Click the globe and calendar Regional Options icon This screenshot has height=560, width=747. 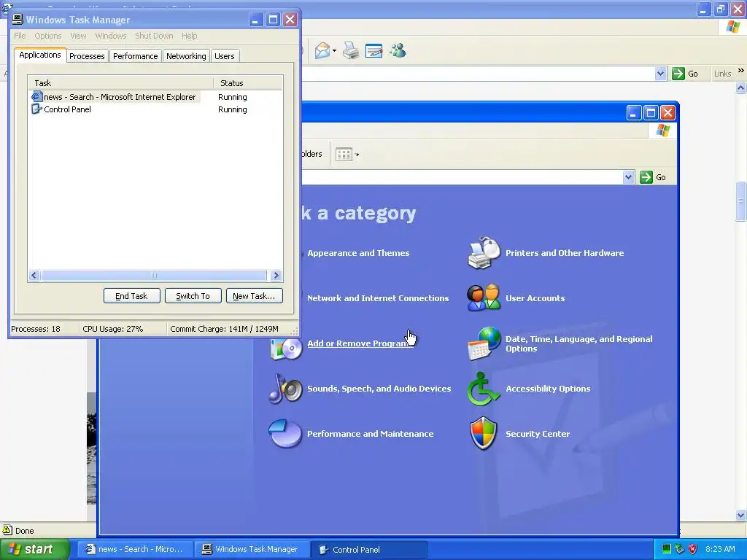click(x=484, y=343)
